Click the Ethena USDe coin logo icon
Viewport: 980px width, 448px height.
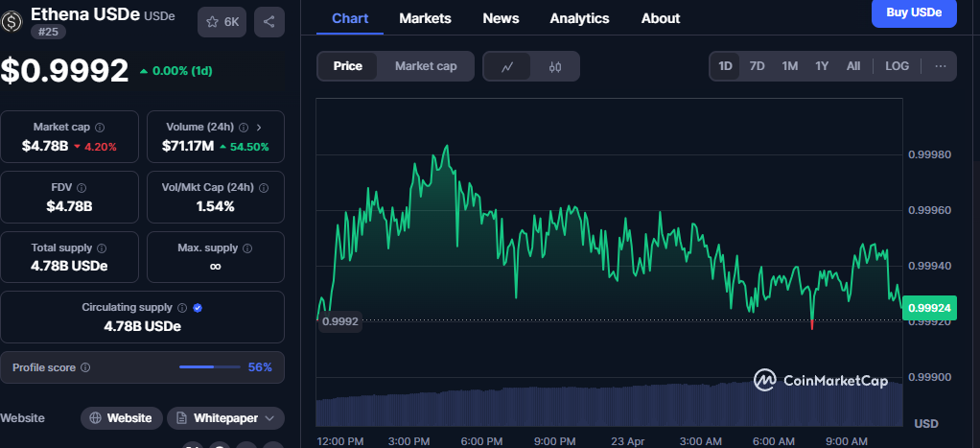[x=12, y=22]
